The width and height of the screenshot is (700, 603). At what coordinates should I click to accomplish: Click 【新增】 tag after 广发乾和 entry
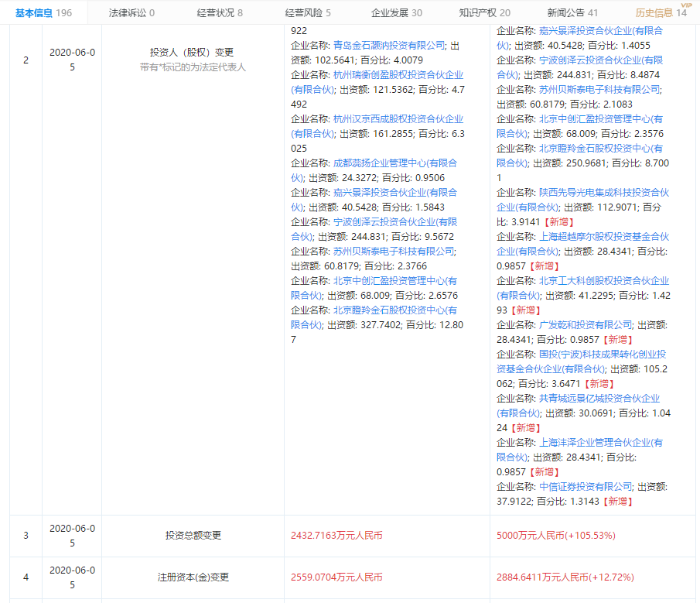[x=618, y=340]
